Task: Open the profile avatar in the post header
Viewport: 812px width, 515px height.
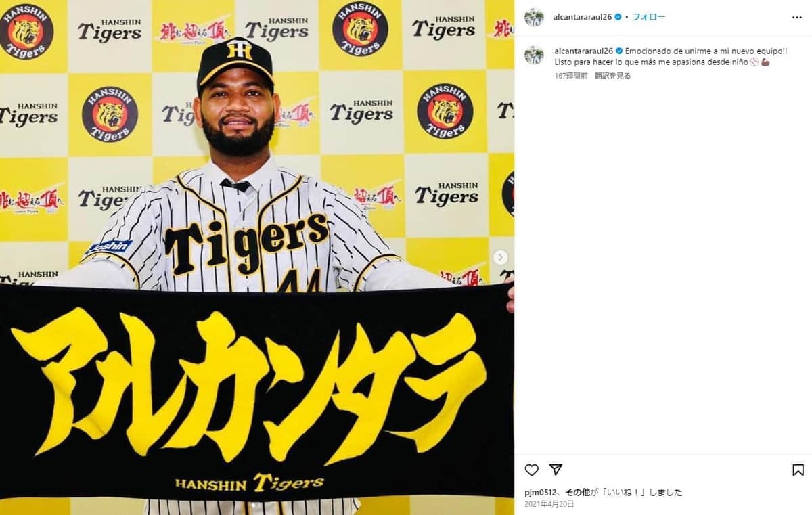Action: pyautogui.click(x=534, y=17)
